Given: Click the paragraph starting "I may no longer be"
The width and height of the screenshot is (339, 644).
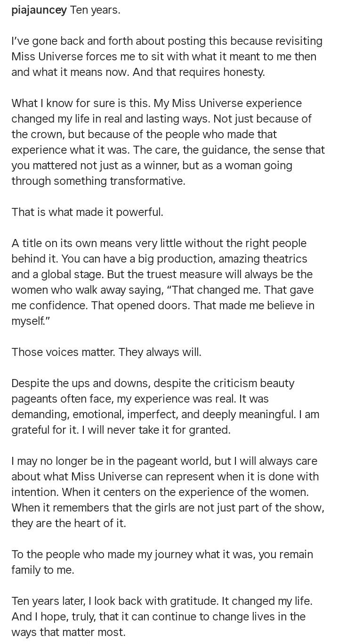Looking at the screenshot, I should pos(165,492).
